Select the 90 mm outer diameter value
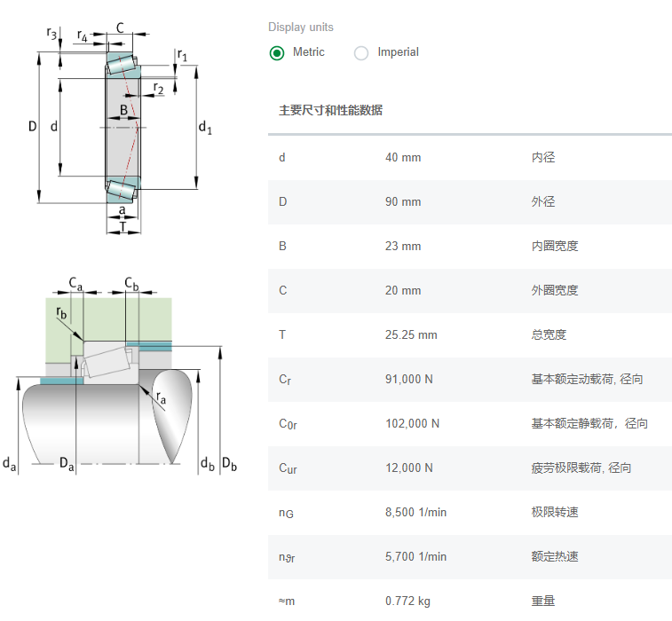This screenshot has width=672, height=621. pyautogui.click(x=403, y=202)
